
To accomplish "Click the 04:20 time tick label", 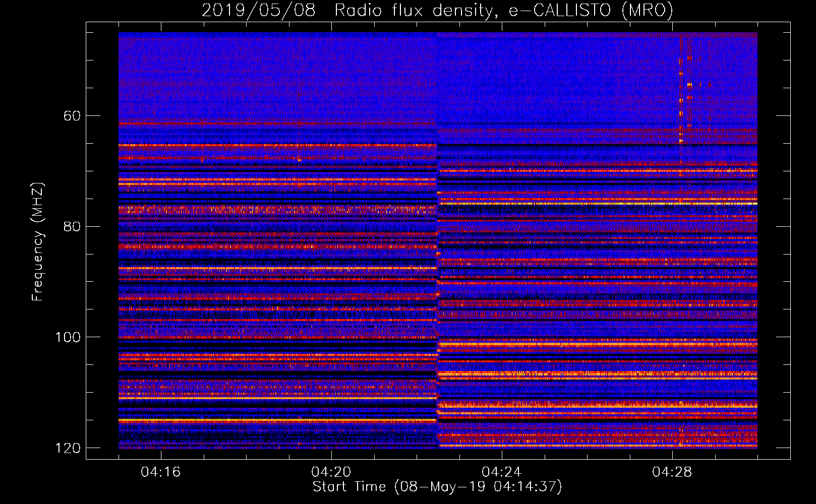I will coord(331,472).
